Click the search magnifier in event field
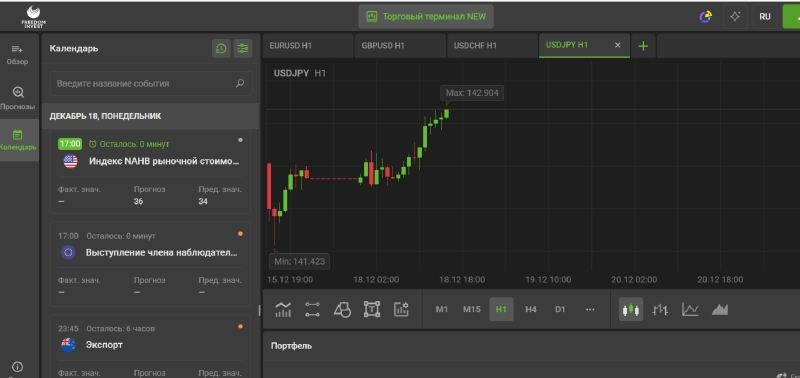The height and width of the screenshot is (378, 800). point(240,83)
